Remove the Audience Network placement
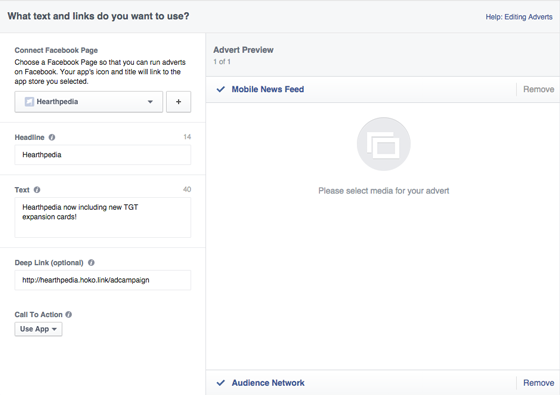Viewport: 560px width, 395px height. tap(538, 383)
